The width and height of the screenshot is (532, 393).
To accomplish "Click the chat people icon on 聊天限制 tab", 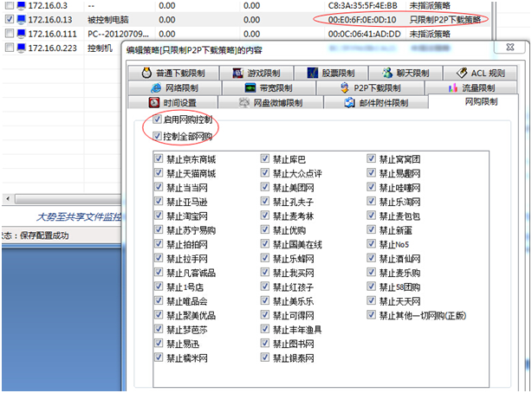I will [x=387, y=73].
